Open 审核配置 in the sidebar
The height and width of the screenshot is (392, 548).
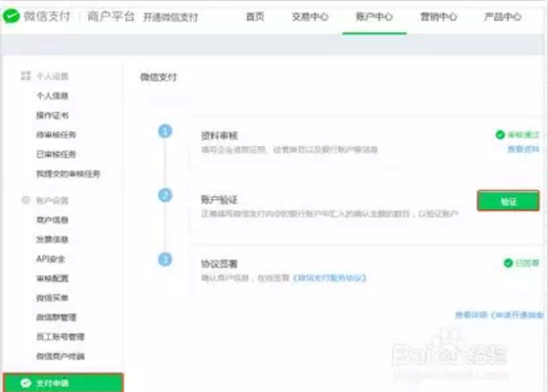click(52, 278)
